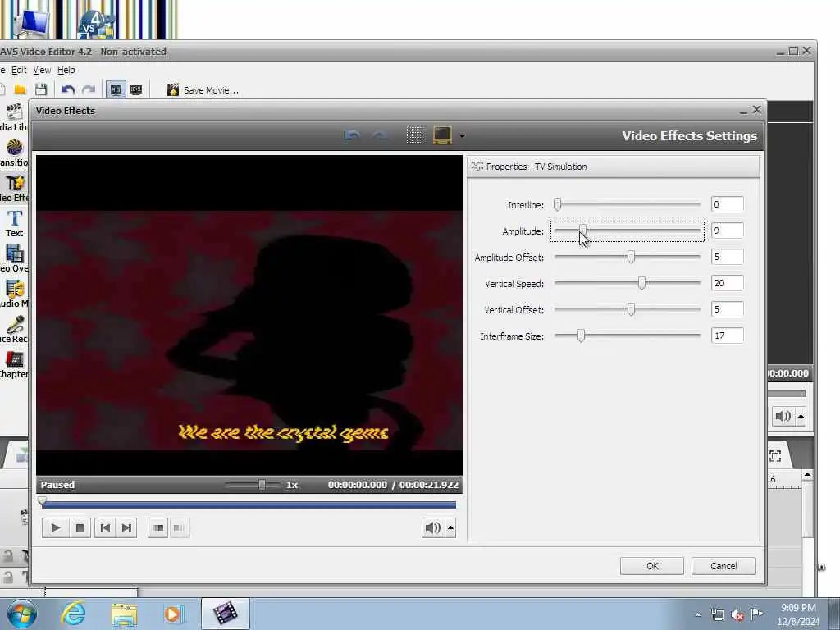Open the Chapters sidebar icon
The width and height of the screenshot is (840, 630).
click(x=14, y=365)
